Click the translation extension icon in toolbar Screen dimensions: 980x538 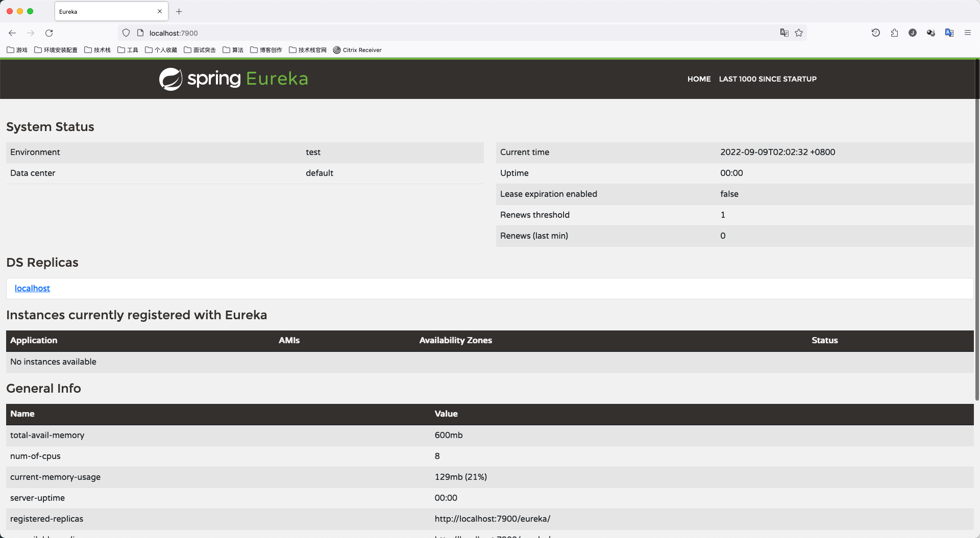coord(949,33)
